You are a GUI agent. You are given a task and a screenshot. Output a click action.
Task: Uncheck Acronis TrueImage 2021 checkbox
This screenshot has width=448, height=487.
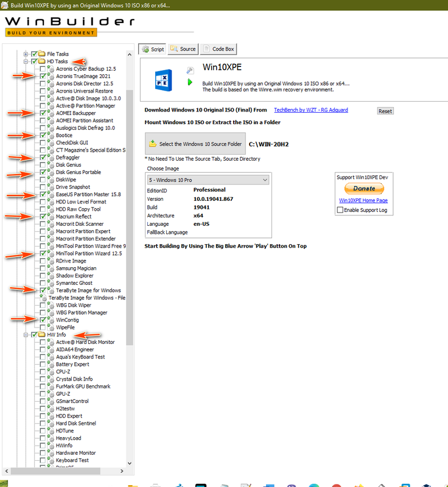pyautogui.click(x=43, y=76)
